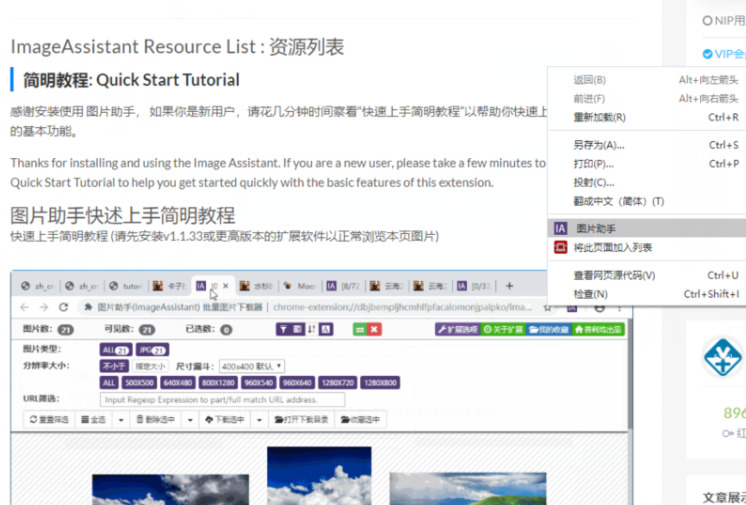The width and height of the screenshot is (746, 505).
Task: Click the blue 我的收藏 button
Action: coord(549,329)
